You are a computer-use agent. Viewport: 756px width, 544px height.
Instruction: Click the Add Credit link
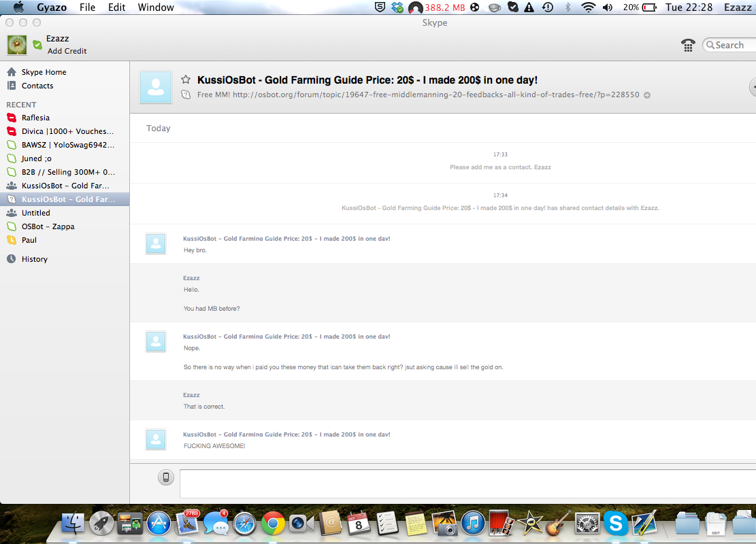(x=67, y=51)
